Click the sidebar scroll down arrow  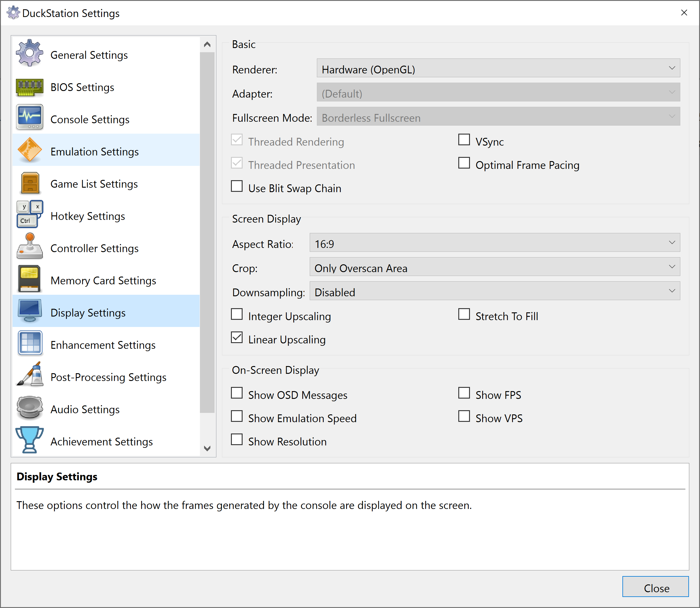[207, 448]
